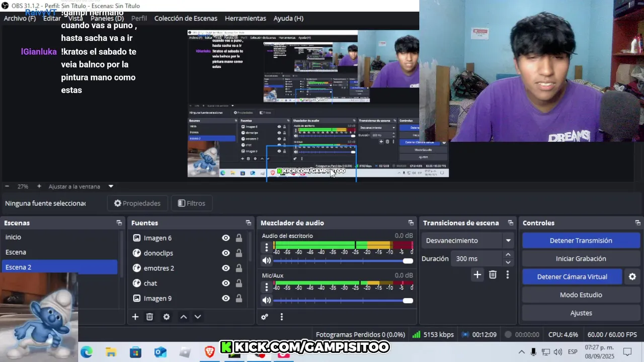Click the Duración 300 ms field
The height and width of the screenshot is (362, 644).
tap(477, 258)
